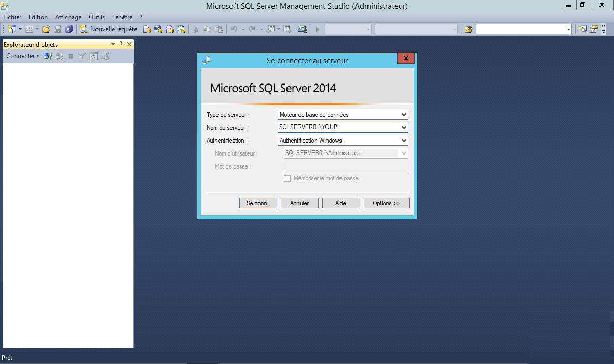The image size is (614, 364).
Task: Open the Activity Monitor icon
Action: tap(302, 29)
